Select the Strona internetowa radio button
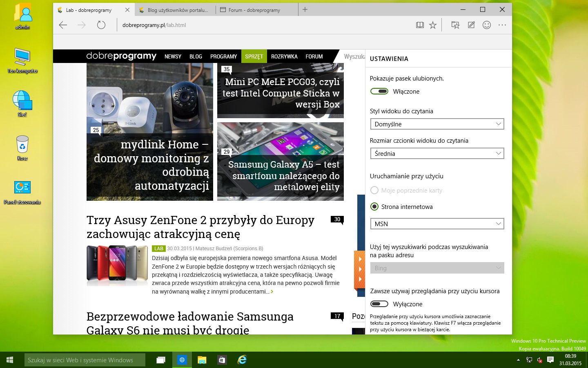588x368 pixels. pos(374,206)
